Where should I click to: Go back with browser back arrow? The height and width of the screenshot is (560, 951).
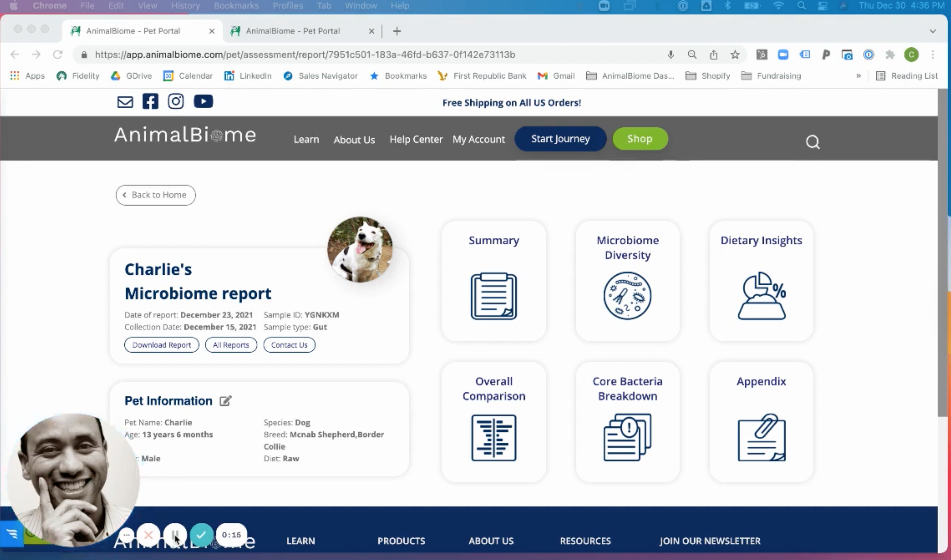pos(15,55)
